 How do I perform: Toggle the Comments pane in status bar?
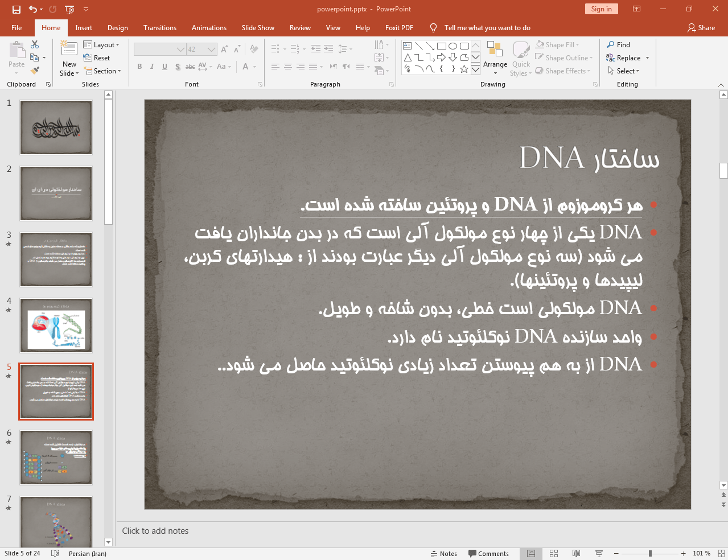[488, 553]
